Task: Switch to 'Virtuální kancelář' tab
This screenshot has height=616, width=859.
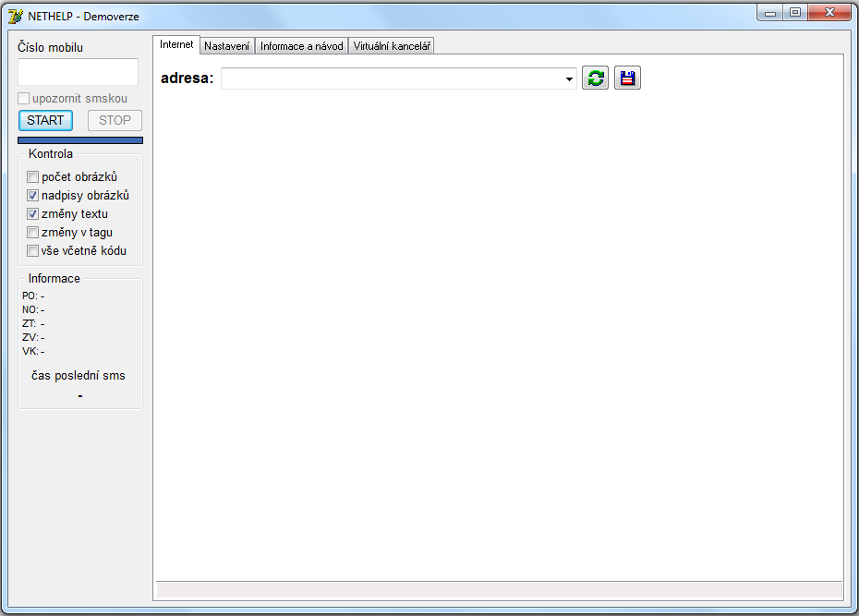Action: [x=391, y=46]
